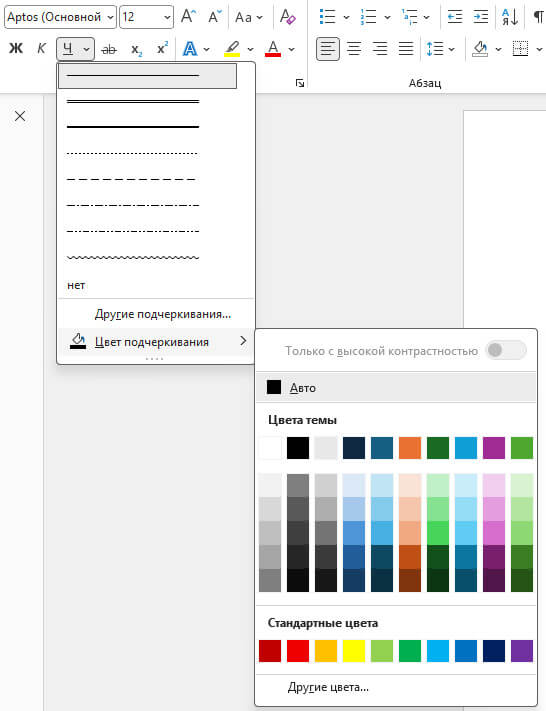Image resolution: width=546 pixels, height=711 pixels.
Task: Show paragraph marks with pilcrow icon
Action: 538,17
